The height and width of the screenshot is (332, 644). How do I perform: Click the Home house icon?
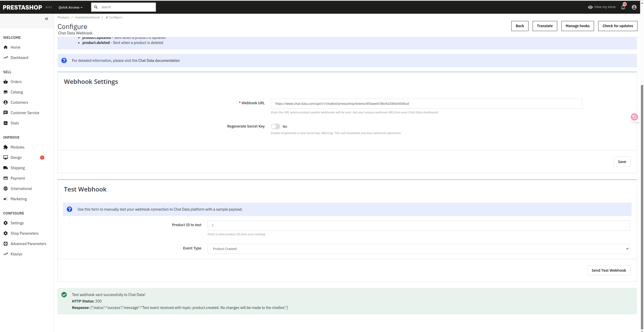tap(6, 47)
